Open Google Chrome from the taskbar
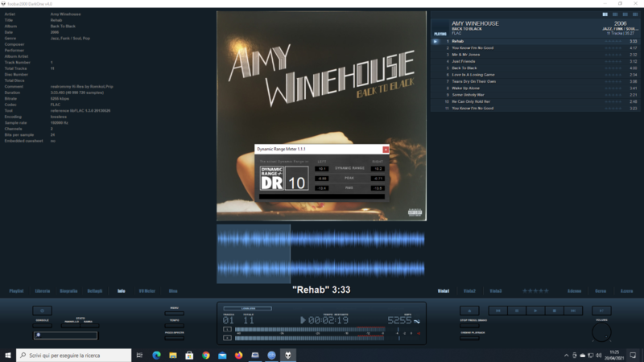 tap(206, 355)
